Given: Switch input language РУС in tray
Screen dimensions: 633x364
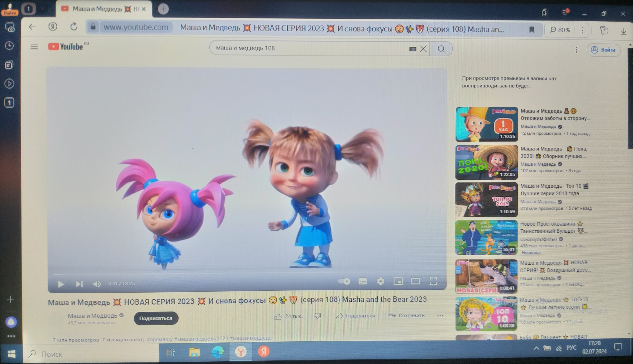Looking at the screenshot, I should 571,348.
